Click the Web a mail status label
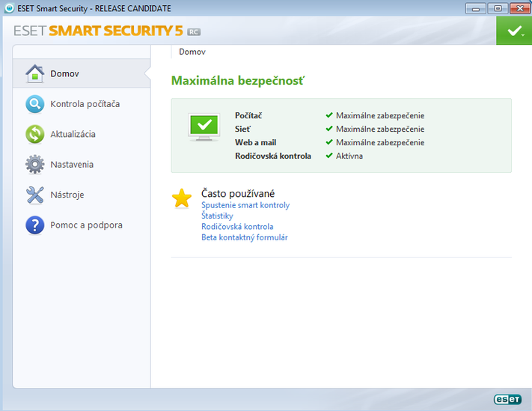 255,142
